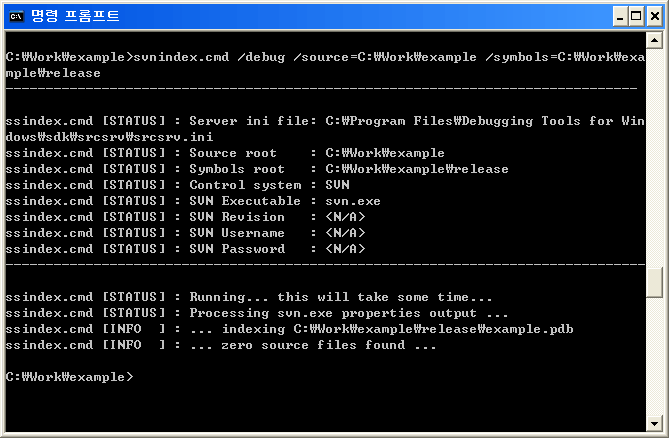This screenshot has width=669, height=438.
Task: Click the scrollbar down arrow
Action: [x=654, y=422]
